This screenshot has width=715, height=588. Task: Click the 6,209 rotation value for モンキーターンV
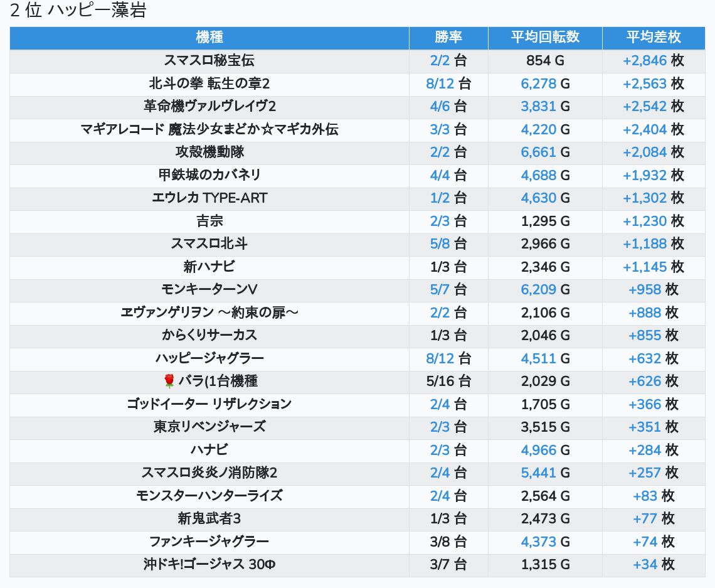[538, 290]
